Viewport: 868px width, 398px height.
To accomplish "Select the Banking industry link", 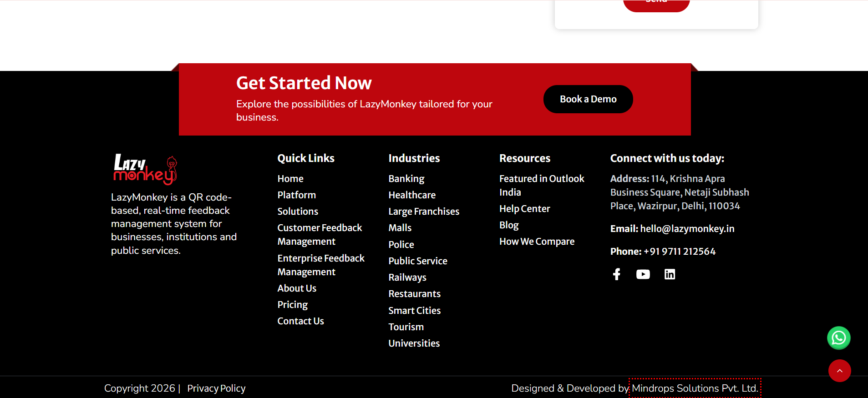I will click(x=406, y=179).
